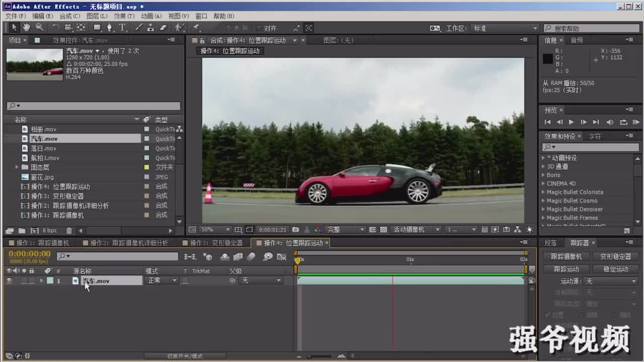
Task: Select the Rectangle shape tool
Action: coord(98,28)
